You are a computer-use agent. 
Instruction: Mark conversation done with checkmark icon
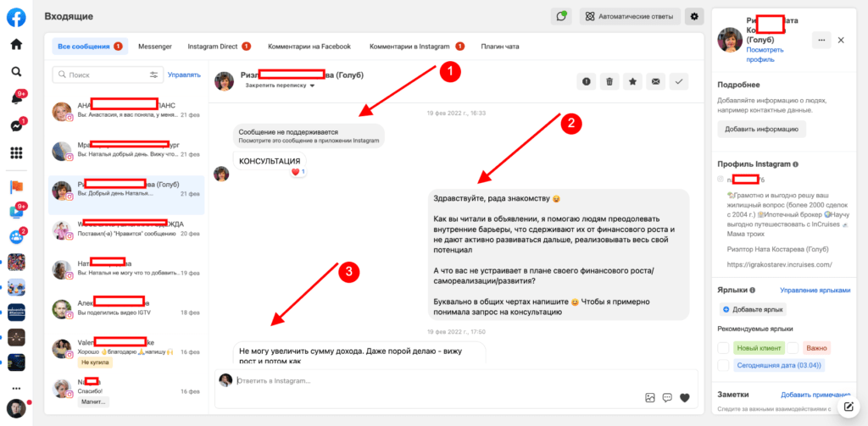pyautogui.click(x=679, y=82)
